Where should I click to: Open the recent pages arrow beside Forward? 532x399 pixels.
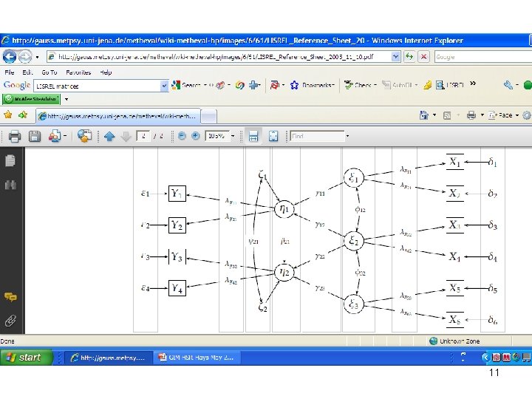pyautogui.click(x=37, y=57)
